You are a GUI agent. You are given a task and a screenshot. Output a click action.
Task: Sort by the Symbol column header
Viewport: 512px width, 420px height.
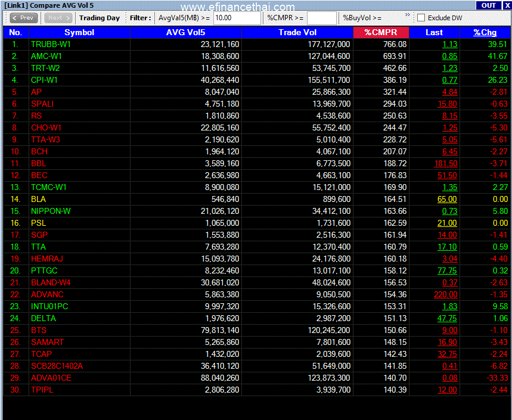[79, 32]
